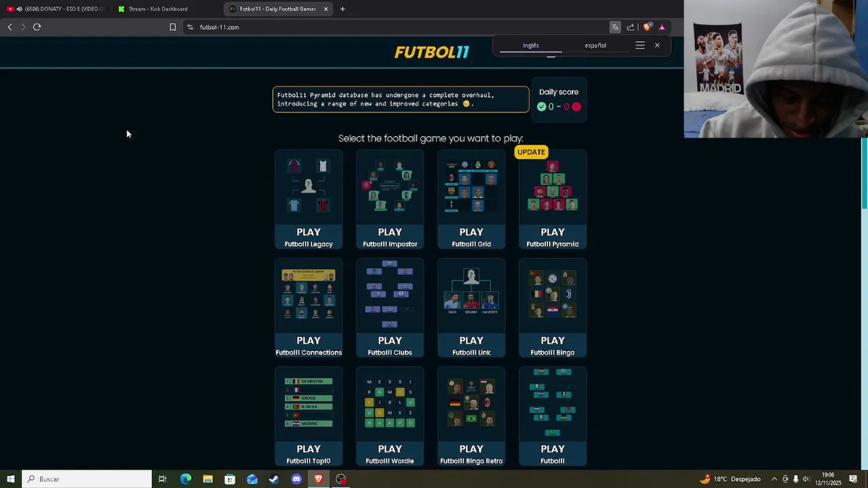Image resolution: width=868 pixels, height=488 pixels.
Task: Click the page vertical scrollbar
Action: [864, 173]
